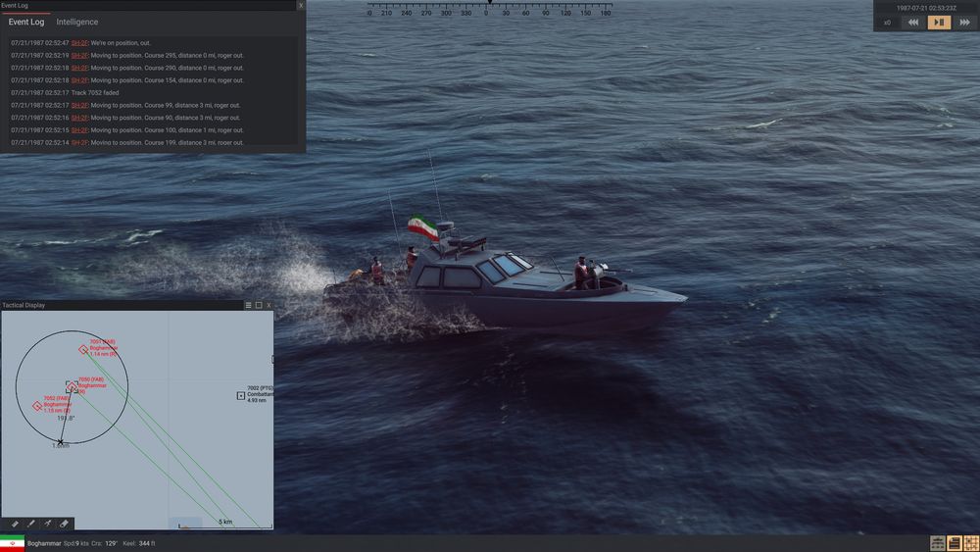The image size is (980, 552).
Task: Select the pencil drawing tool
Action: [30, 524]
